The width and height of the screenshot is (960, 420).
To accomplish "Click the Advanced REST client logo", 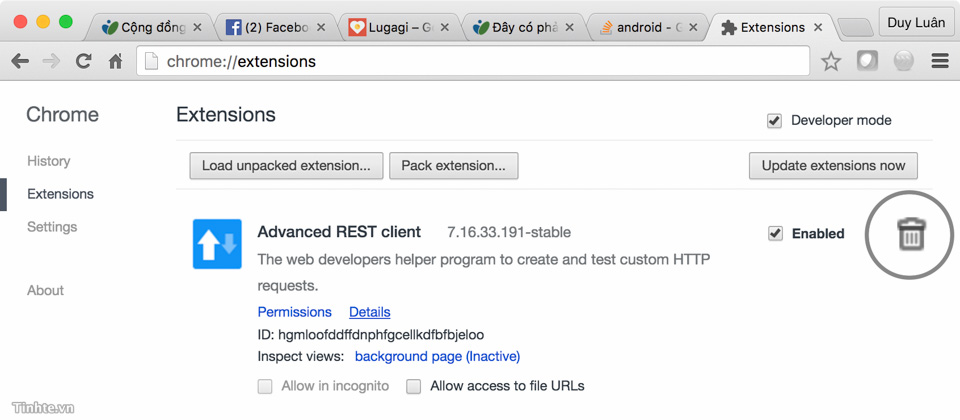I will (x=217, y=244).
